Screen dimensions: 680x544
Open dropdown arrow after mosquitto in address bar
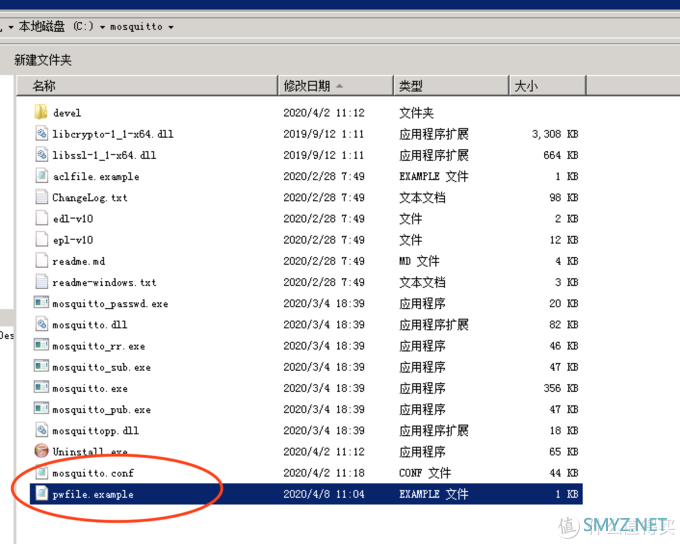pyautogui.click(x=171, y=27)
